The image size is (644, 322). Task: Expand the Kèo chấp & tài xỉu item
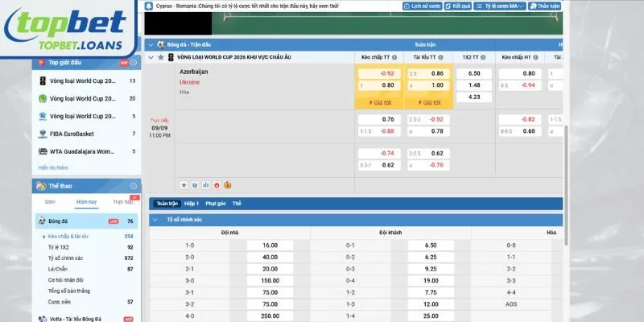43,236
